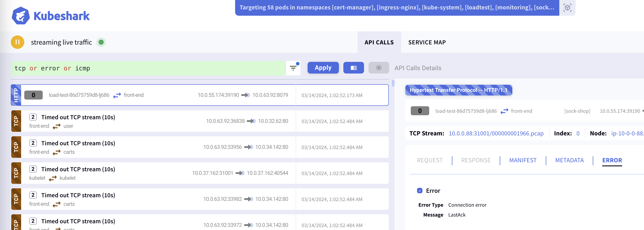Open the pod targeting cube icon in the header
The width and height of the screenshot is (644, 230).
tap(567, 8)
